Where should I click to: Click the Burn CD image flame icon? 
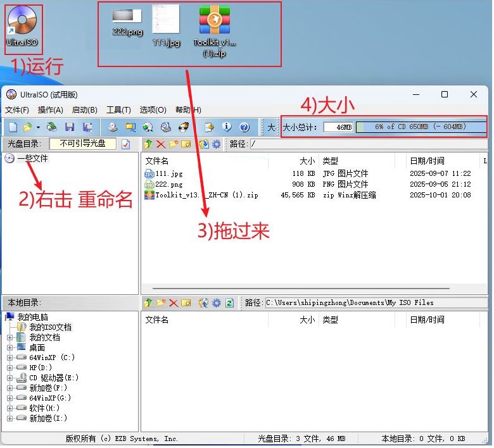pyautogui.click(x=184, y=127)
